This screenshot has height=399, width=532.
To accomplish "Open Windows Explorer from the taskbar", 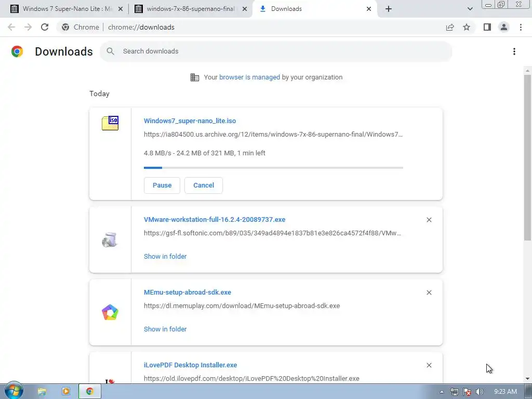I will click(42, 392).
